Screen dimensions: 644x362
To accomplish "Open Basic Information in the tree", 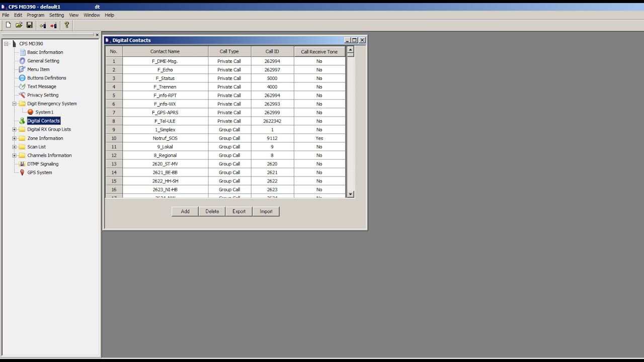I will click(45, 52).
